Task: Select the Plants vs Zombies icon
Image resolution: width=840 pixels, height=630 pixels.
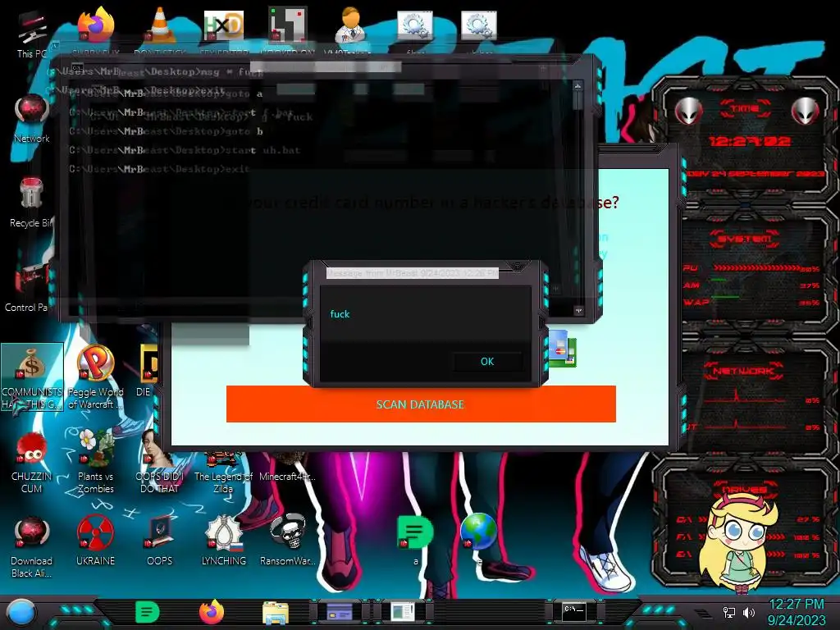Action: (95, 463)
